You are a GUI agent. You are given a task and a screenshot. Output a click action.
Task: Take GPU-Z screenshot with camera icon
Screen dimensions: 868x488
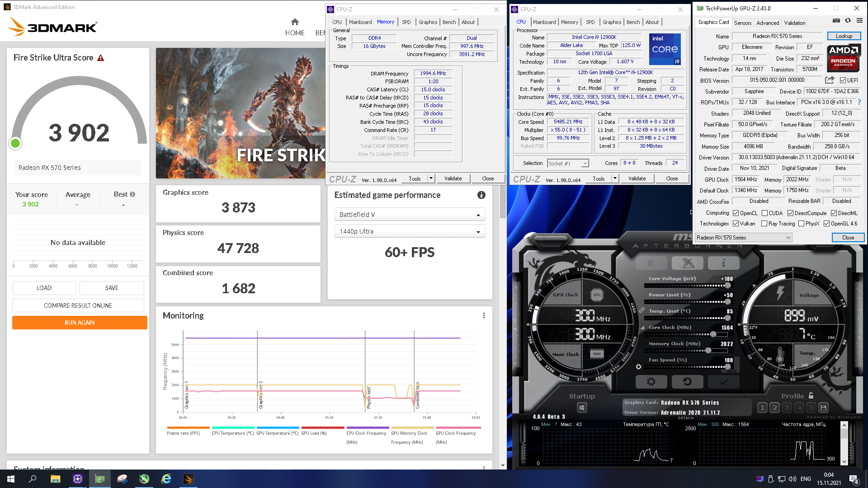click(836, 21)
